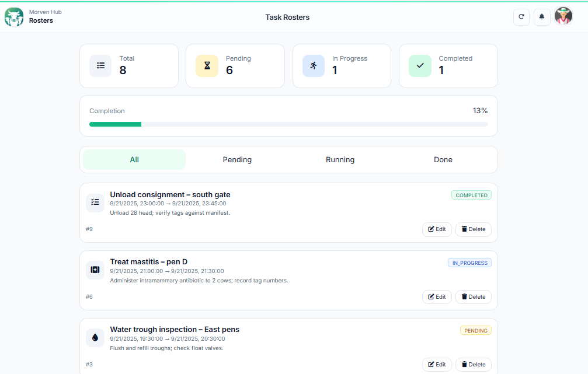
Task: Click the All filter tab
Action: (134, 159)
